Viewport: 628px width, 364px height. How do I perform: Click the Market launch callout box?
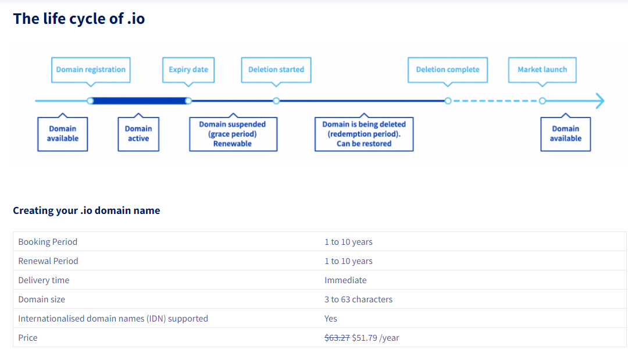pos(543,70)
